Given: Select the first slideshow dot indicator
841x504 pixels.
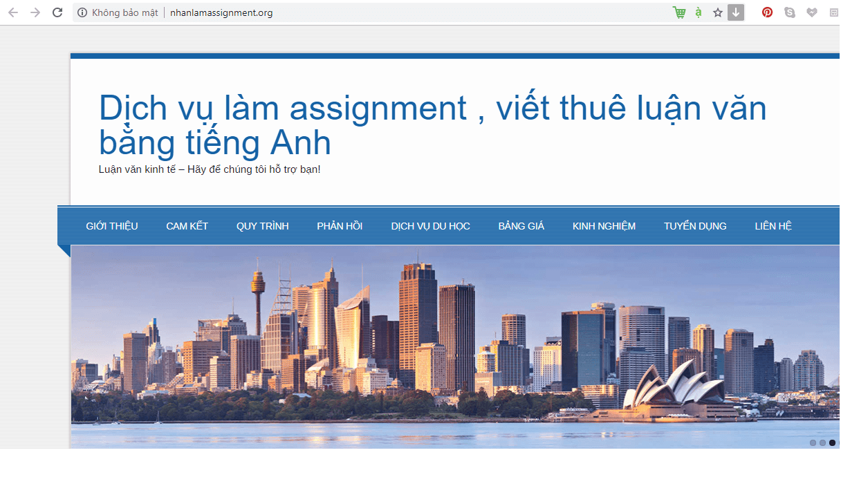Looking at the screenshot, I should (x=813, y=443).
